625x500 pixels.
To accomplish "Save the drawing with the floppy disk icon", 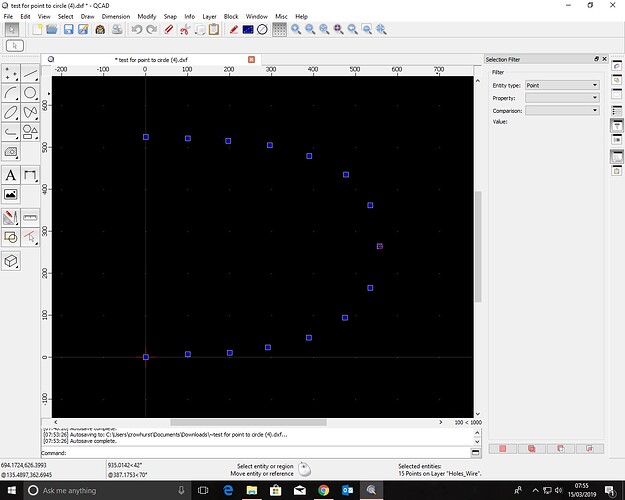I will click(x=69, y=30).
